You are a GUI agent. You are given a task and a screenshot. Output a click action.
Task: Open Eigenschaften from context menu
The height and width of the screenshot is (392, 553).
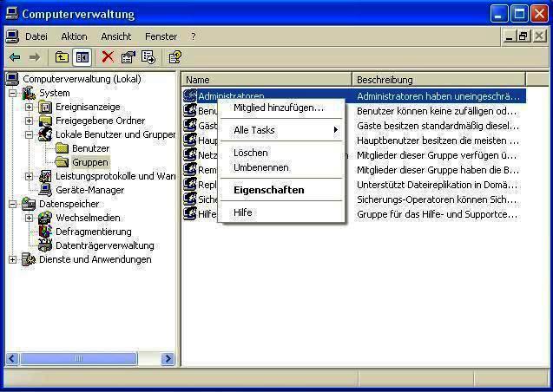pos(281,190)
